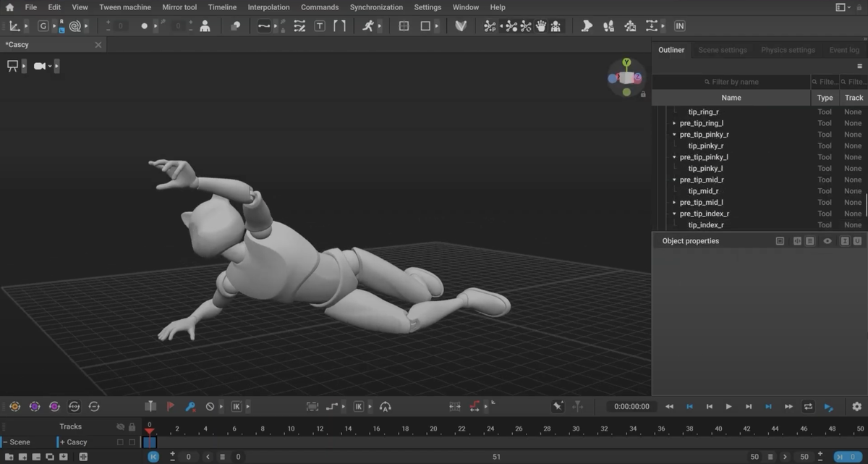Select the running character animation tool
This screenshot has width=868, height=464.
[x=370, y=25]
